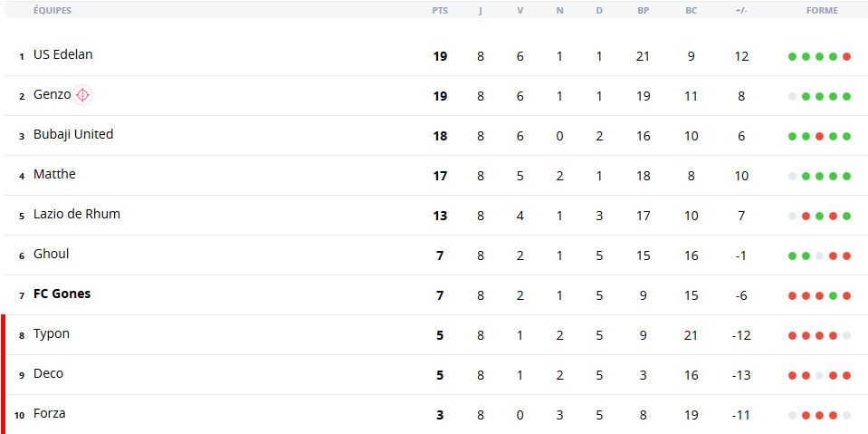The image size is (868, 434).
Task: Click the +/- column header
Action: pyautogui.click(x=740, y=11)
